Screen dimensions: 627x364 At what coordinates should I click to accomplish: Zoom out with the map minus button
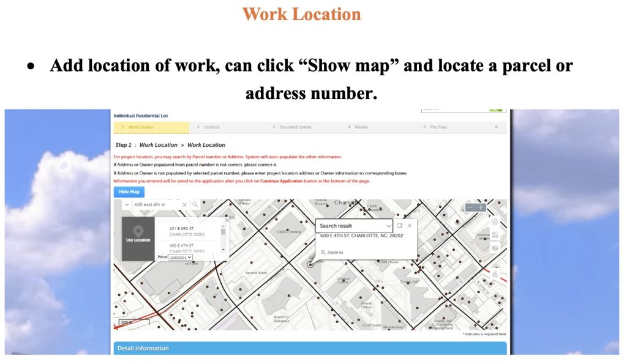[470, 207]
